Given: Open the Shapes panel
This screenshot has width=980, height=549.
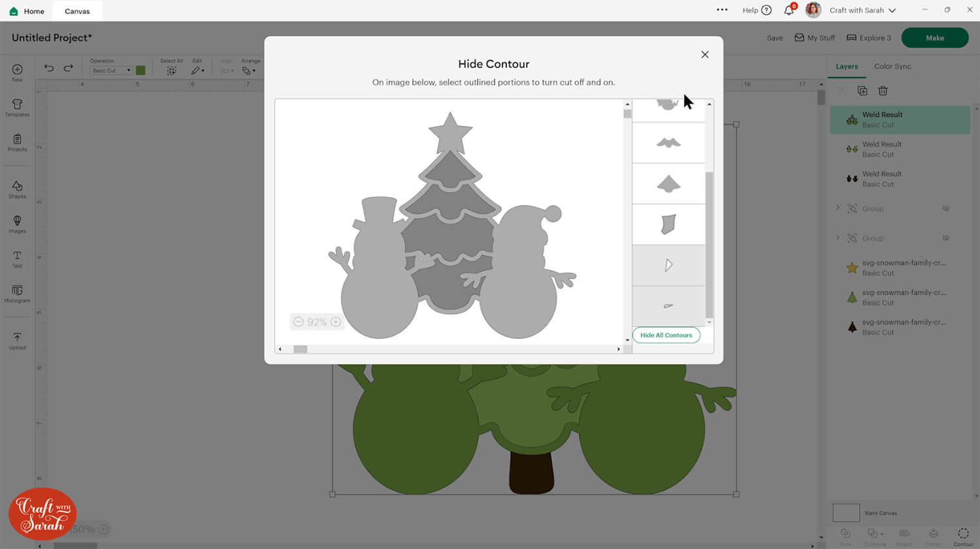Looking at the screenshot, I should 17,189.
